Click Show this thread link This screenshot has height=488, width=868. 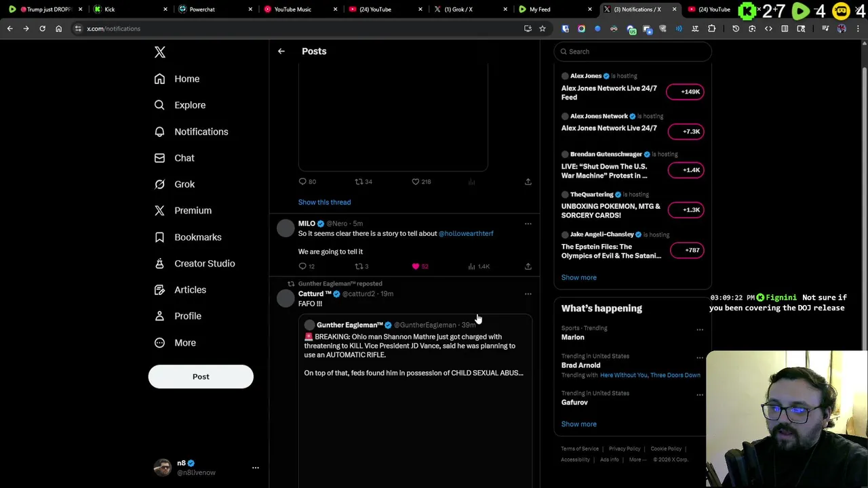click(324, 202)
